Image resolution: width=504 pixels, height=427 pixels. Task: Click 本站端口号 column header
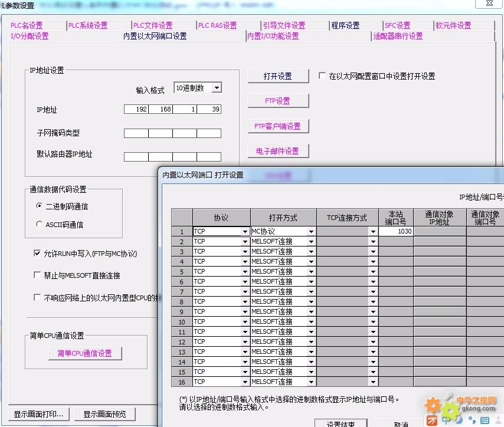click(396, 218)
